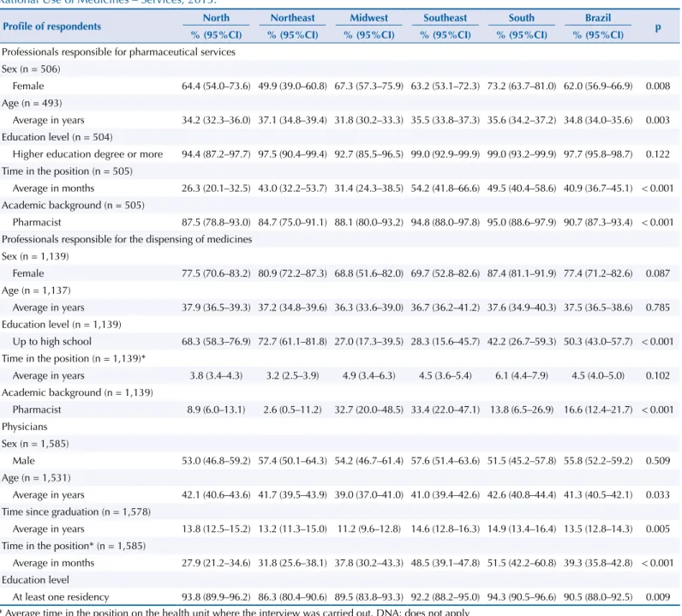Click the p value 0.003
This screenshot has height=616, width=682.
pos(658,120)
